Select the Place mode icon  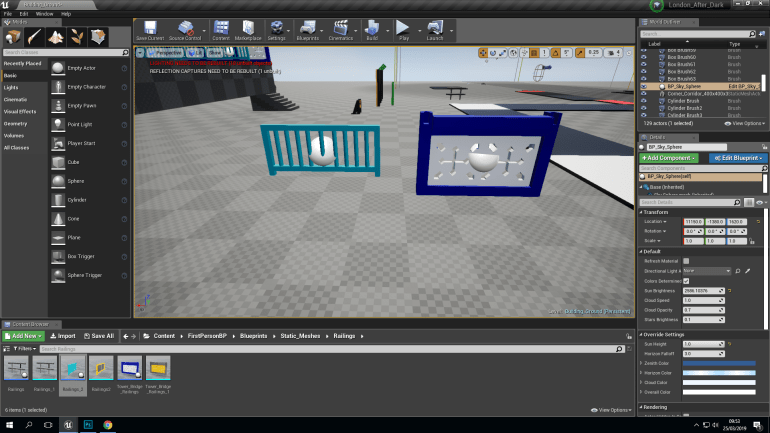click(x=13, y=37)
